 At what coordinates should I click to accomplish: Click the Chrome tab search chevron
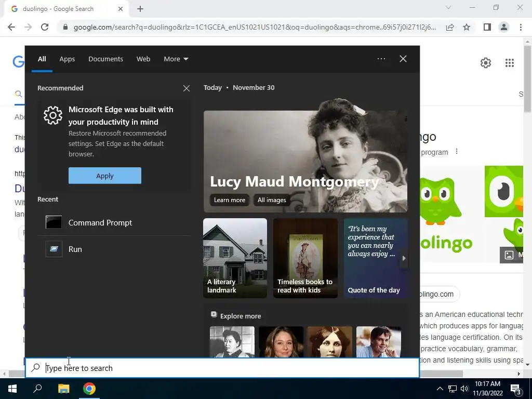click(448, 7)
